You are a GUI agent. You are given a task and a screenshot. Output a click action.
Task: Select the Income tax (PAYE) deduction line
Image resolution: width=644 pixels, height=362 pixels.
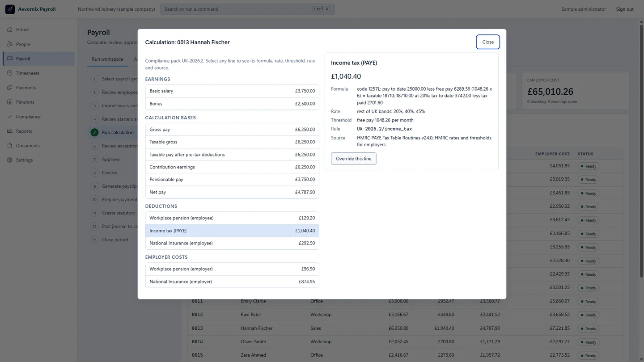coord(232,231)
